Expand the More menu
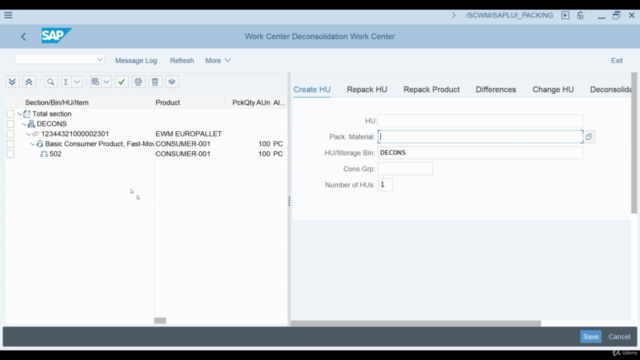The width and height of the screenshot is (640, 360). 218,60
